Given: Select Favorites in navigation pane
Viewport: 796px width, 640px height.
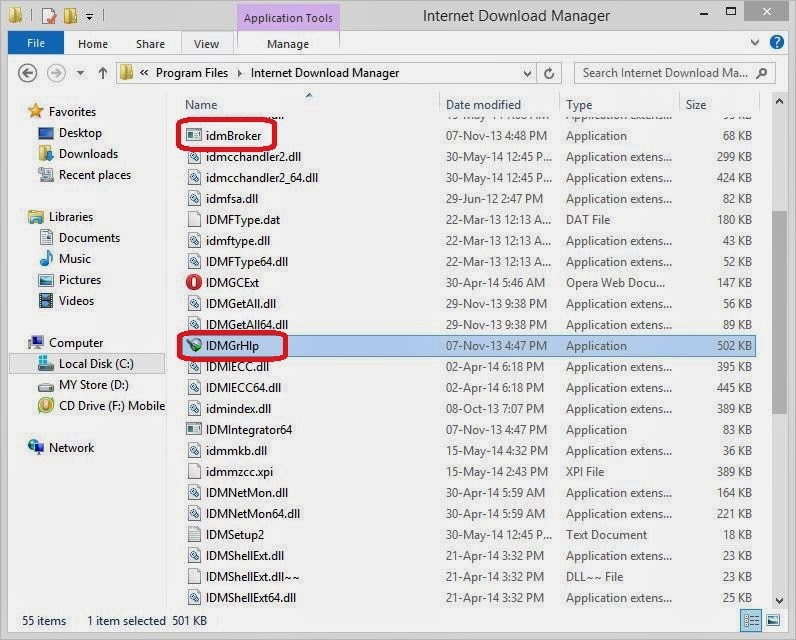Looking at the screenshot, I should click(x=72, y=112).
